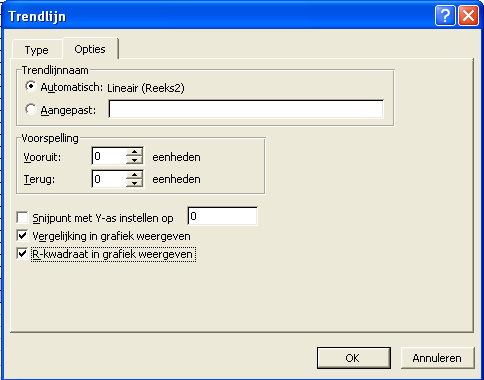Select the Opties tab
484x380 pixels.
90,49
